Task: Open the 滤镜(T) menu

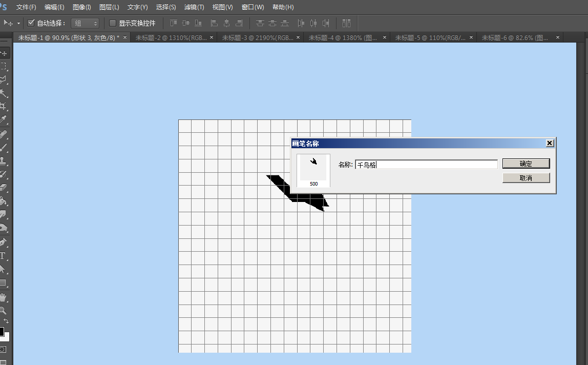Action: pyautogui.click(x=194, y=7)
